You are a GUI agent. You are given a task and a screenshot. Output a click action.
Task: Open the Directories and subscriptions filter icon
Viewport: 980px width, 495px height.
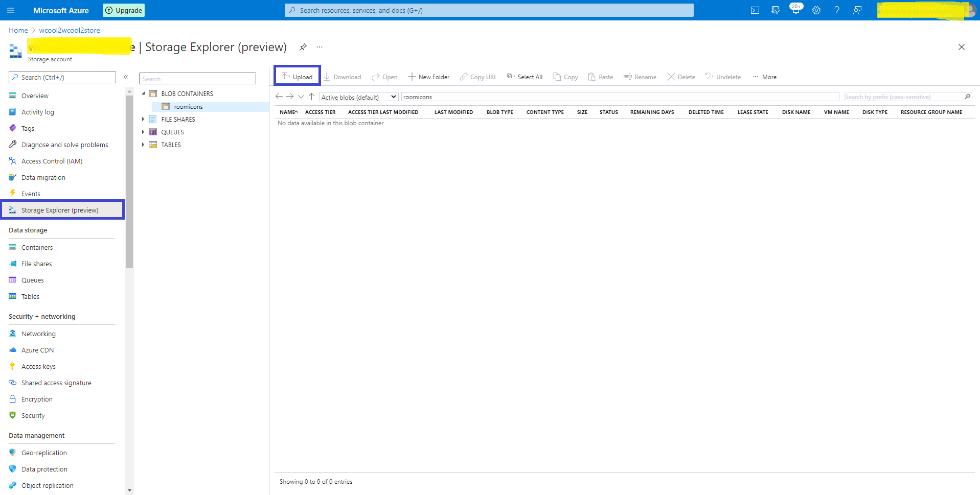[776, 10]
